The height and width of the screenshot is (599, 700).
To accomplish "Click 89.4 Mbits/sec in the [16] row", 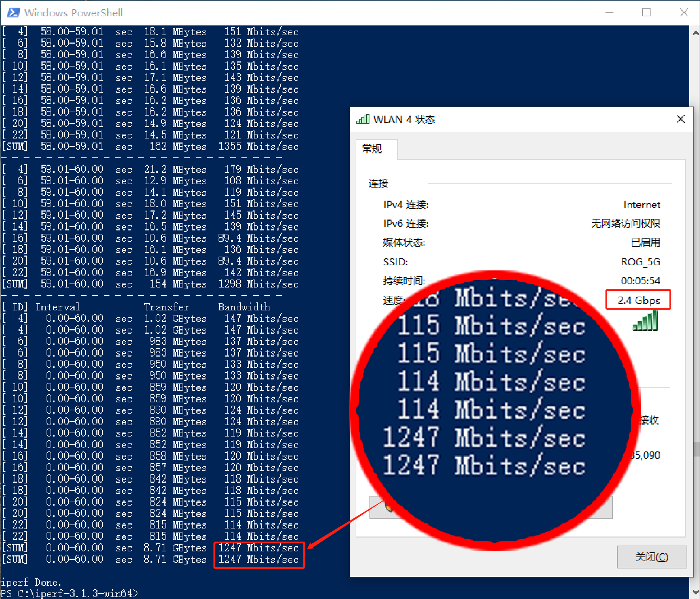I will click(258, 238).
